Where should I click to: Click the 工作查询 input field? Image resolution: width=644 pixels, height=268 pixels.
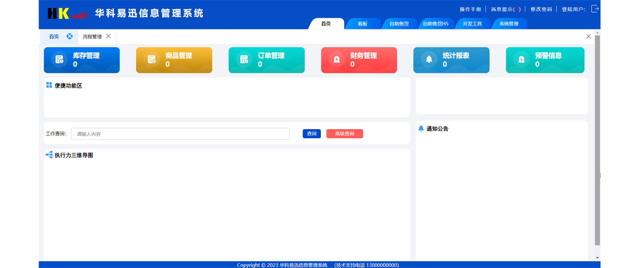click(x=180, y=134)
